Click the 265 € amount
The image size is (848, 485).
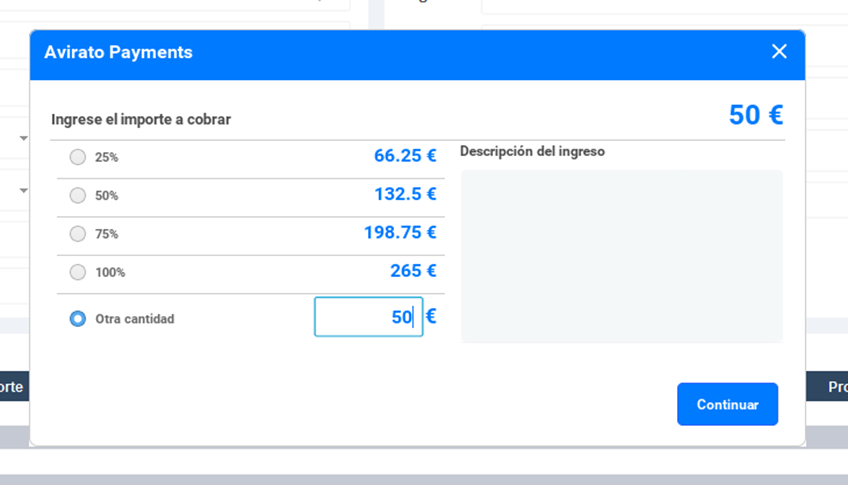413,271
